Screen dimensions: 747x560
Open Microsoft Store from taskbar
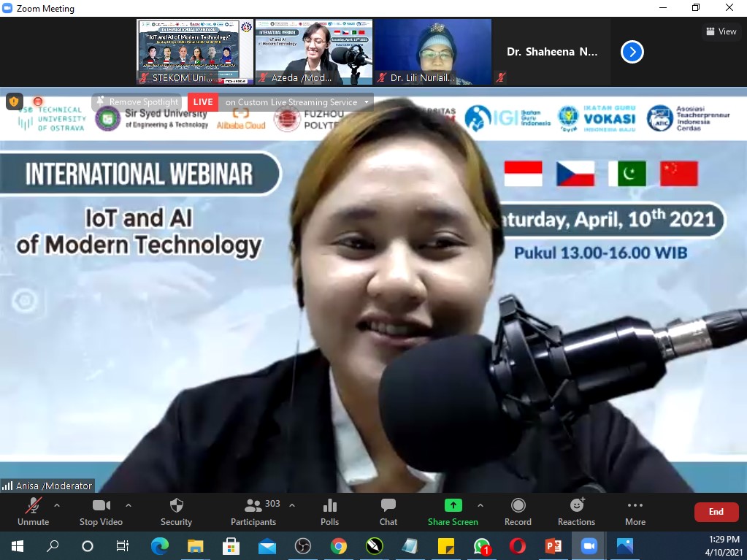tap(231, 545)
